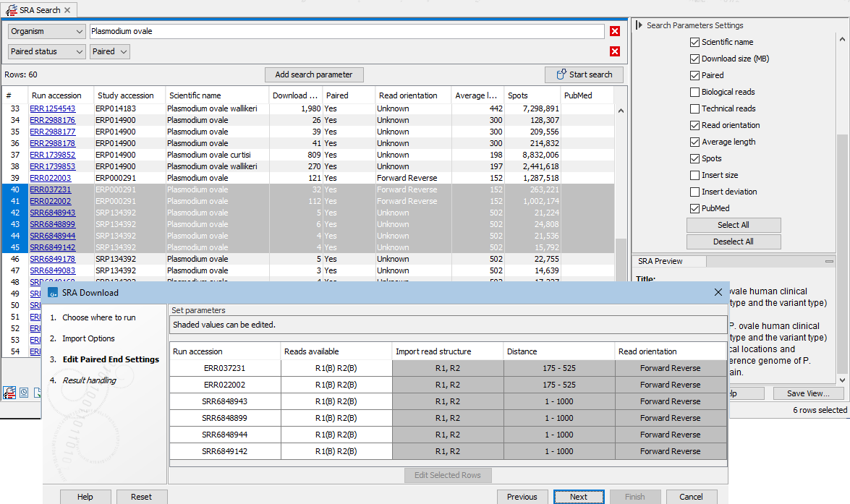Click the SRA Download dialog title icon

(x=53, y=293)
